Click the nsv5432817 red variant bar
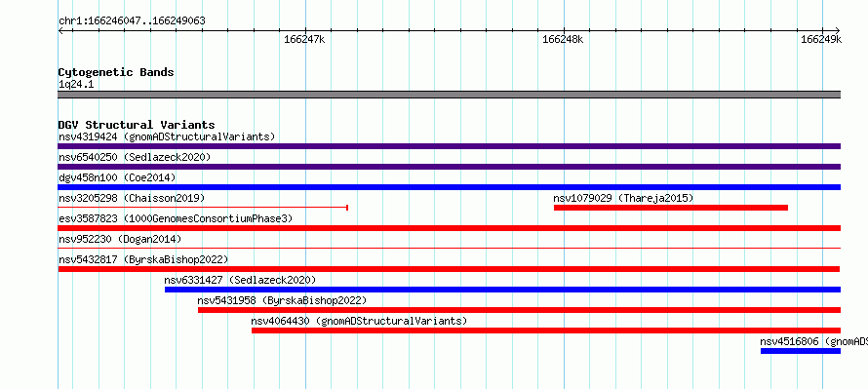 pos(449,269)
